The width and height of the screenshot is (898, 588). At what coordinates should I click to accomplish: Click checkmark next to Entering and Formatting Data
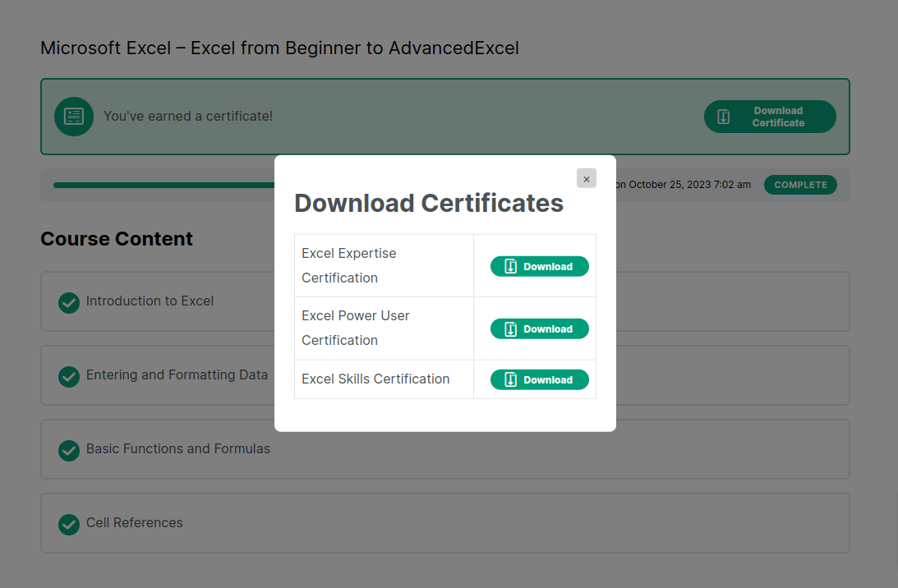pos(69,376)
